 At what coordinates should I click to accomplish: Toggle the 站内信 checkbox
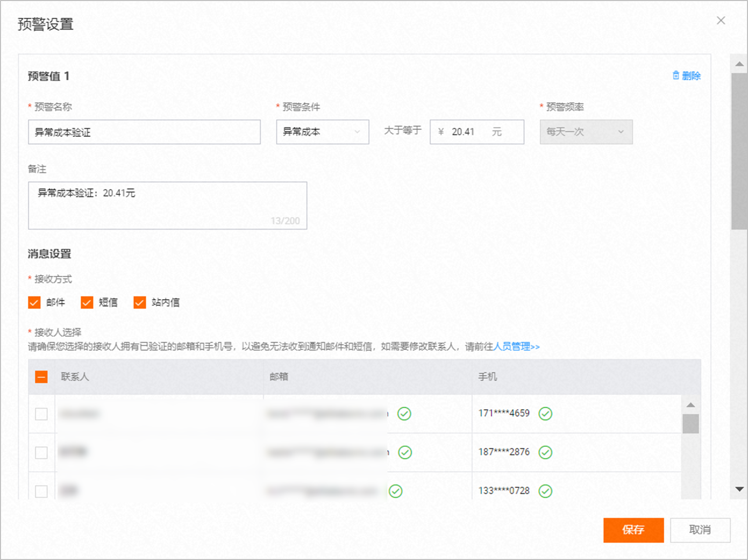click(x=139, y=303)
